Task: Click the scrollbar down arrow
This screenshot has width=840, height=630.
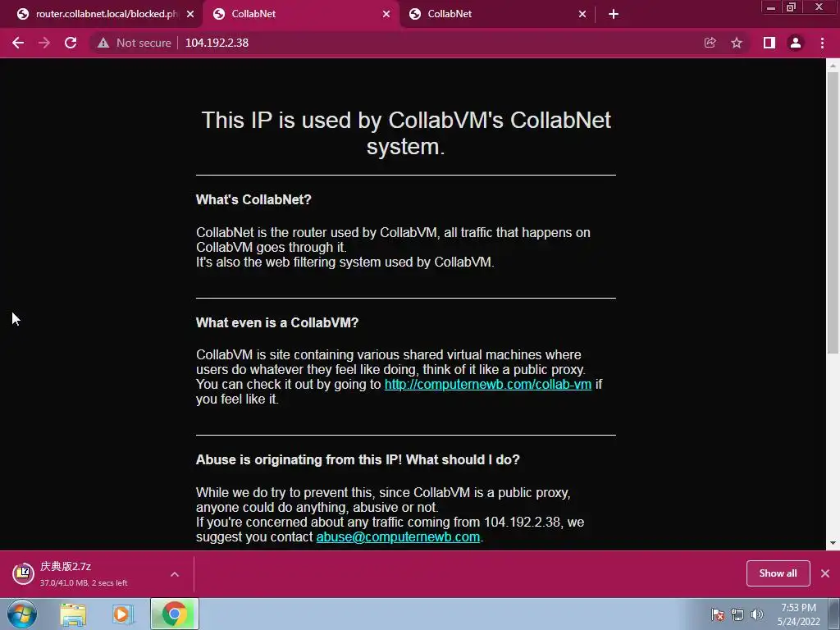Action: pos(833,543)
